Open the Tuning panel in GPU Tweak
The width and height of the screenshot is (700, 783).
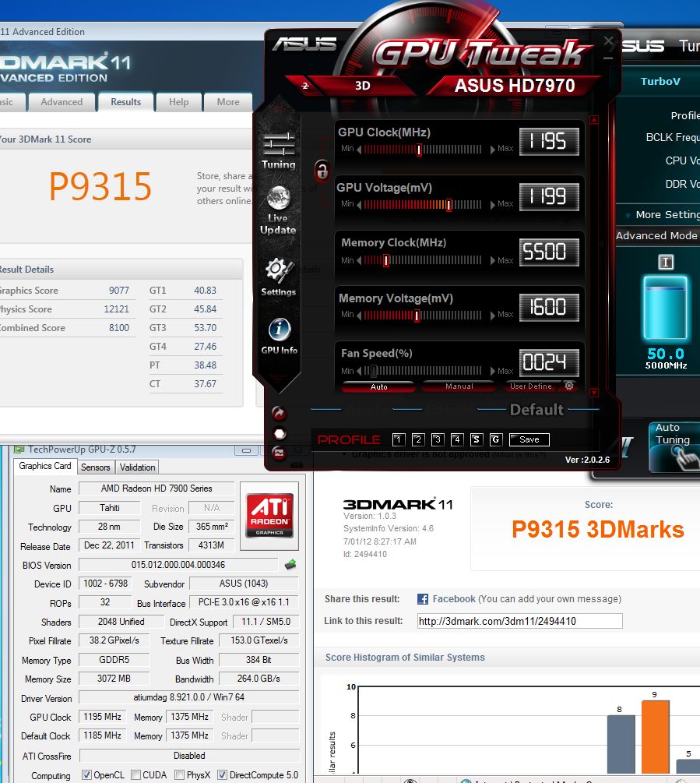tap(279, 151)
